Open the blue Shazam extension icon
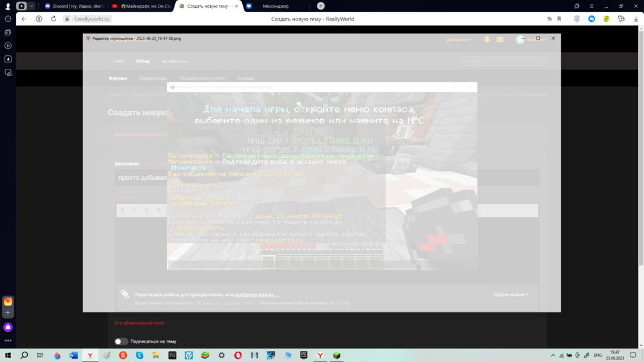Screen dimensions: 644x362 tap(591, 19)
